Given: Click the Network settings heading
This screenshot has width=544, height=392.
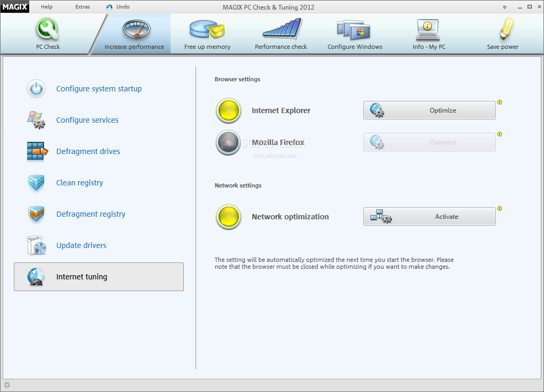Looking at the screenshot, I should coord(238,185).
